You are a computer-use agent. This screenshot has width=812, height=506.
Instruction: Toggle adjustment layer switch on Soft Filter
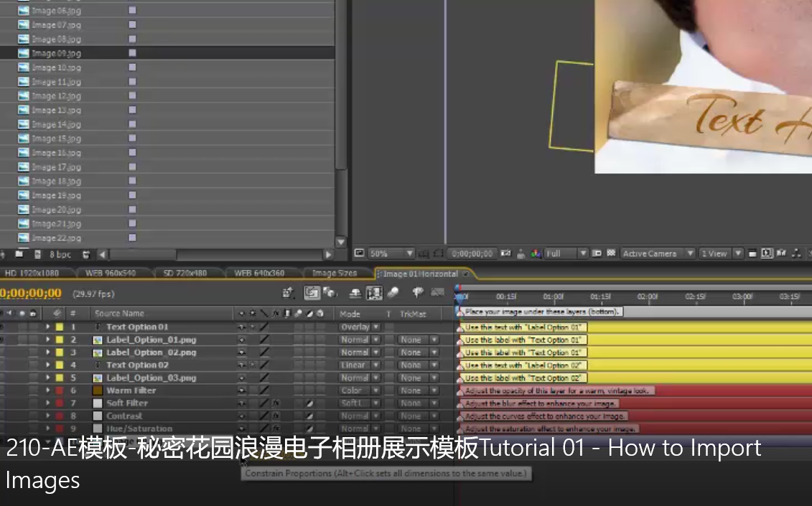(309, 403)
